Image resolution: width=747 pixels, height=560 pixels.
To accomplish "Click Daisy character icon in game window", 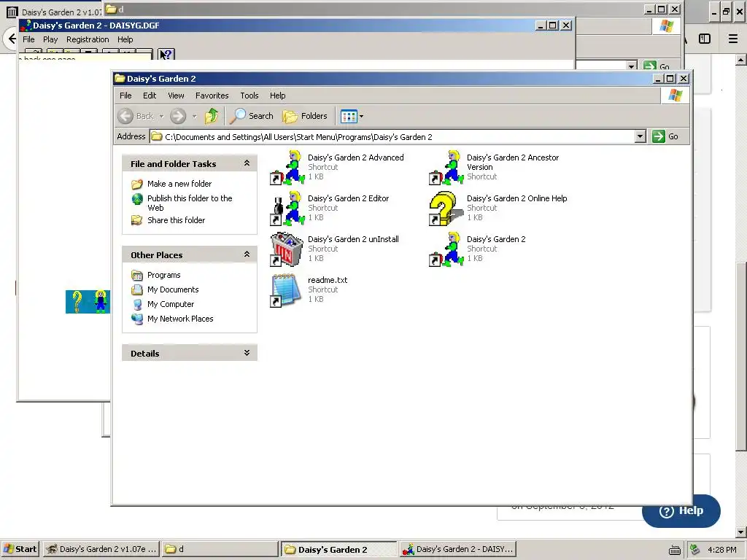I will (100, 302).
